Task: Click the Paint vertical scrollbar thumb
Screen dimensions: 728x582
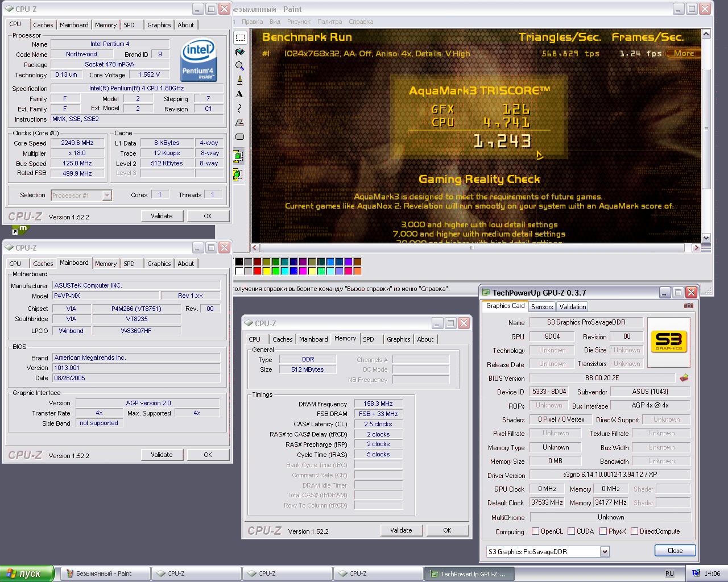Action: click(x=706, y=128)
